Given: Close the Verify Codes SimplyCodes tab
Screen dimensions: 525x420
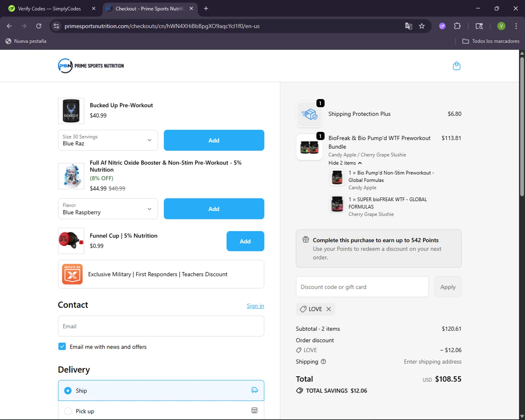Looking at the screenshot, I should tap(93, 8).
